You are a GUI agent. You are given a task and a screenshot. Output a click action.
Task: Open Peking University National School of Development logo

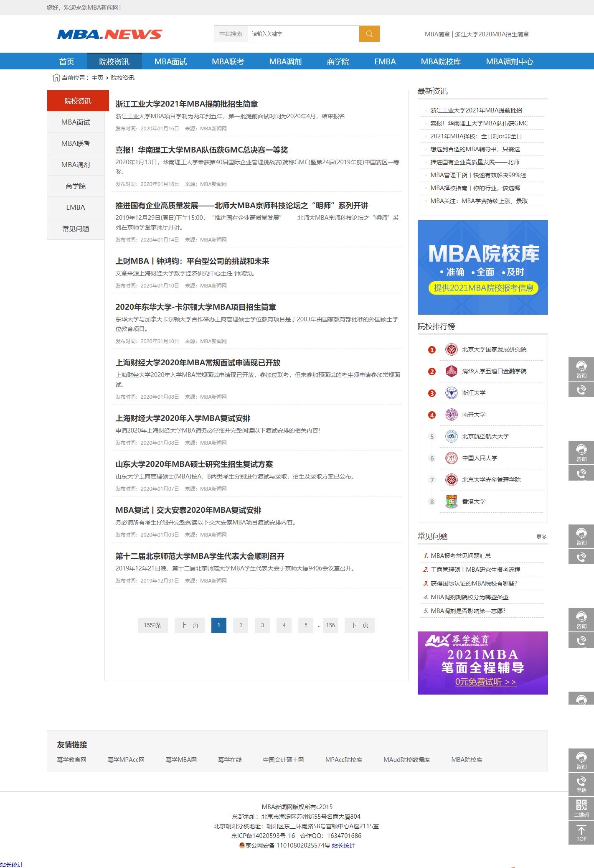[451, 349]
